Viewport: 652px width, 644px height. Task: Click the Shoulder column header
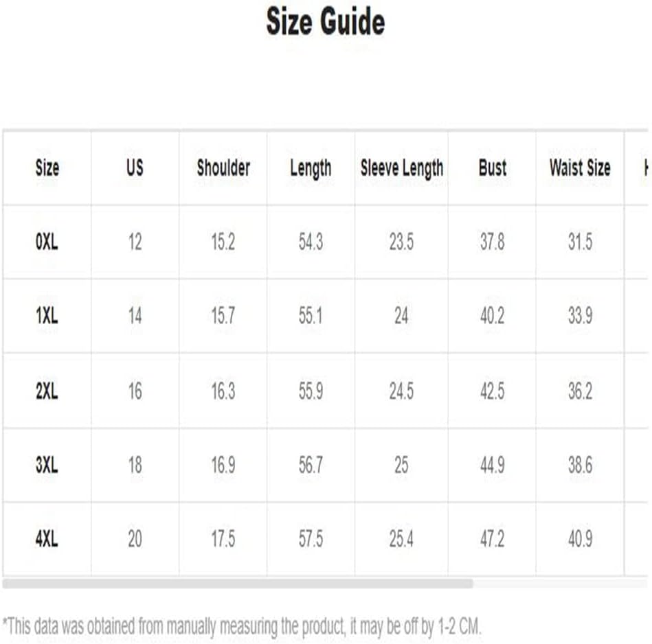click(x=223, y=168)
